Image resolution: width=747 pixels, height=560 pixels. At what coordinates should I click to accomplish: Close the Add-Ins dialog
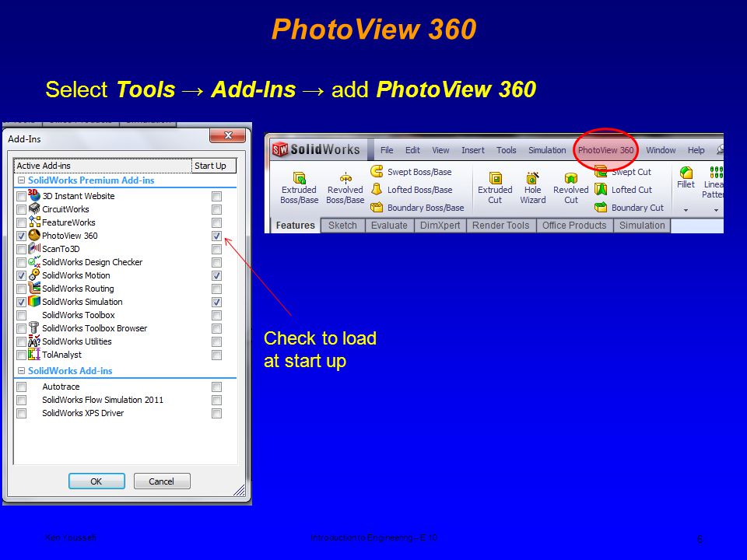coord(228,135)
